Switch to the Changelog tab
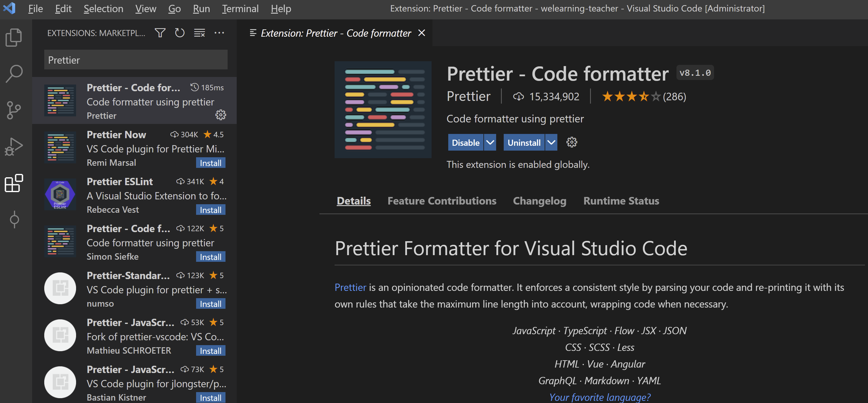This screenshot has width=868, height=403. tap(539, 201)
